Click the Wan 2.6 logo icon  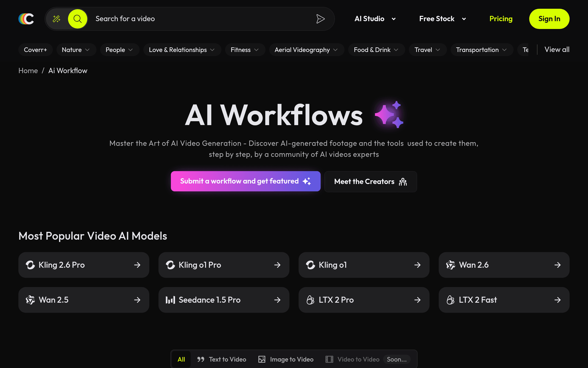pyautogui.click(x=450, y=265)
